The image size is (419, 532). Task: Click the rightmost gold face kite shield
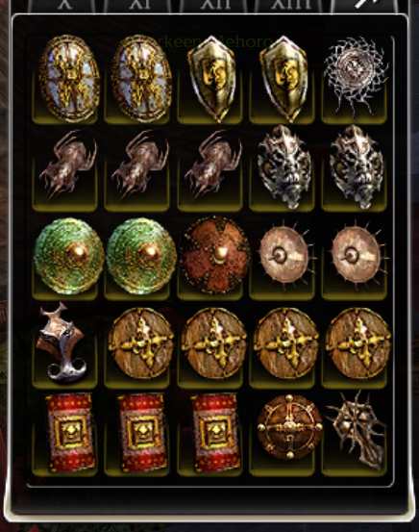[284, 78]
